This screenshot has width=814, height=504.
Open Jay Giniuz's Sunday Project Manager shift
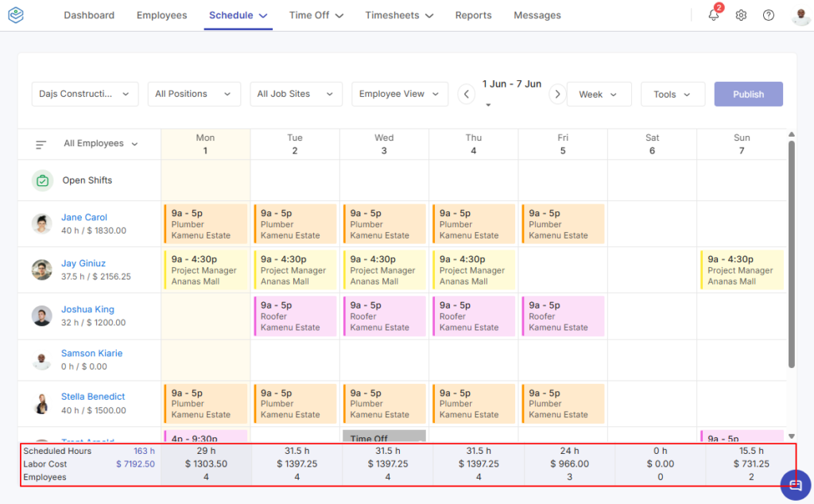[742, 270]
